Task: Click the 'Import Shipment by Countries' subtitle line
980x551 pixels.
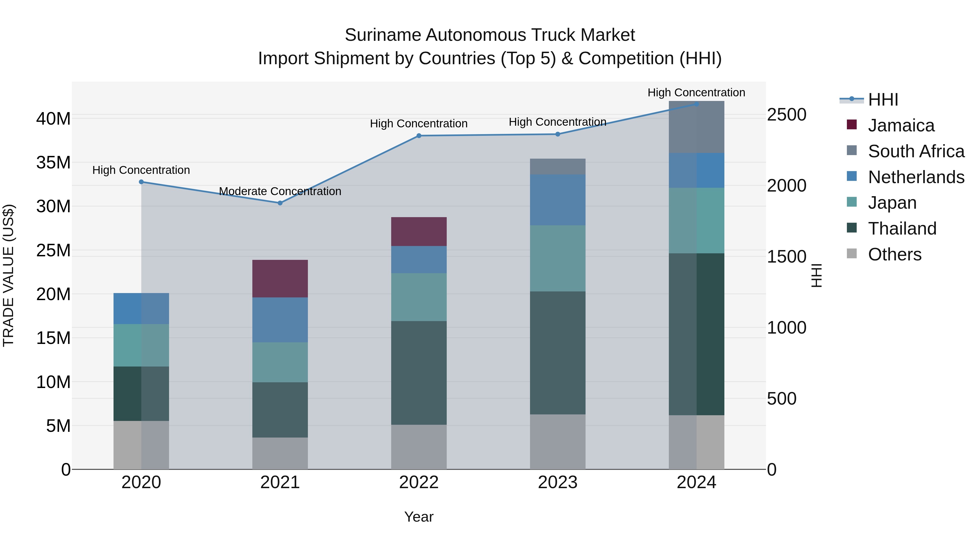Action: [x=490, y=59]
